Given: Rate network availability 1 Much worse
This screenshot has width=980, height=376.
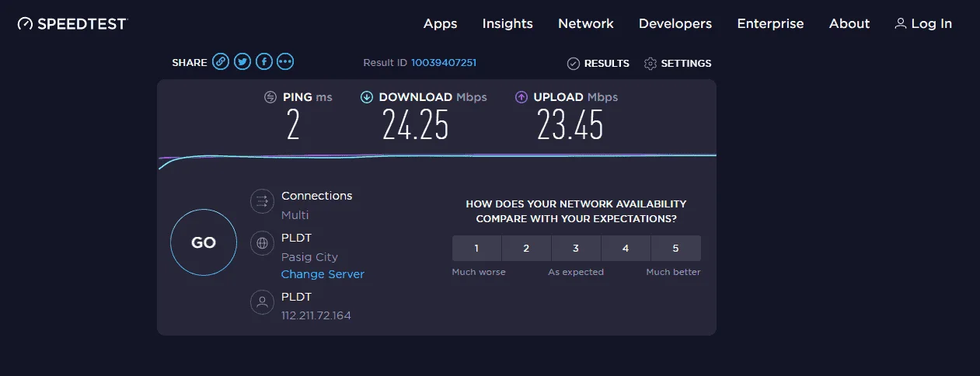Looking at the screenshot, I should [x=476, y=249].
